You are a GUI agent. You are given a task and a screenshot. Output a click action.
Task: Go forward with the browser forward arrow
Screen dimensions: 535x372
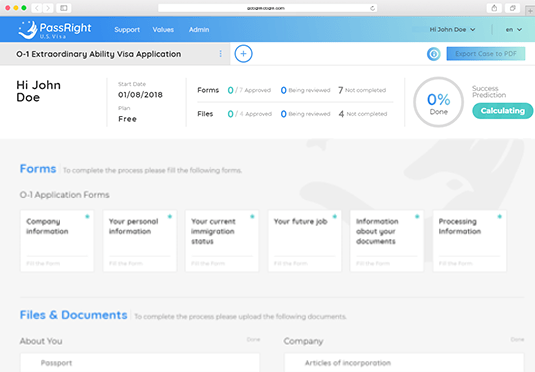point(48,8)
